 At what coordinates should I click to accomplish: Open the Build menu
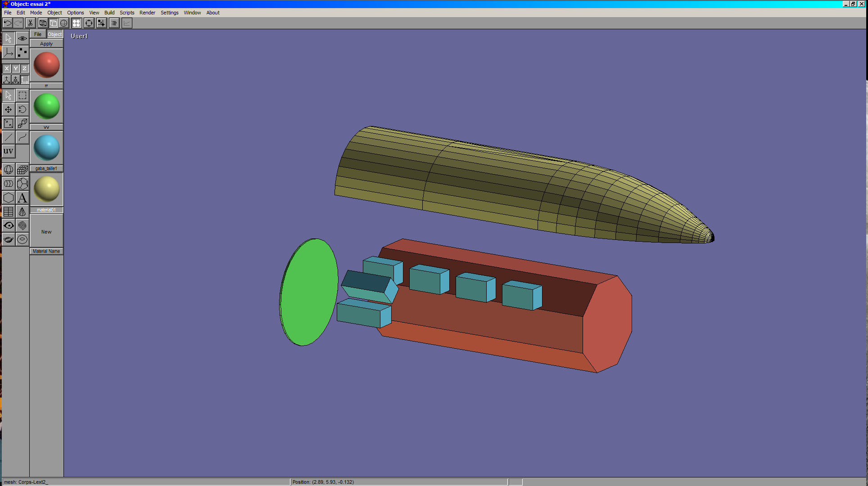109,13
